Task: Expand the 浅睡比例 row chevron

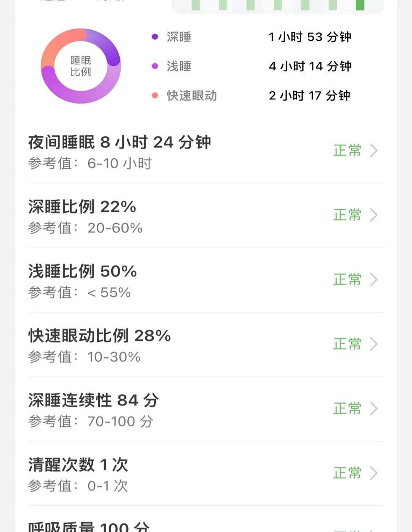Action: click(x=373, y=280)
